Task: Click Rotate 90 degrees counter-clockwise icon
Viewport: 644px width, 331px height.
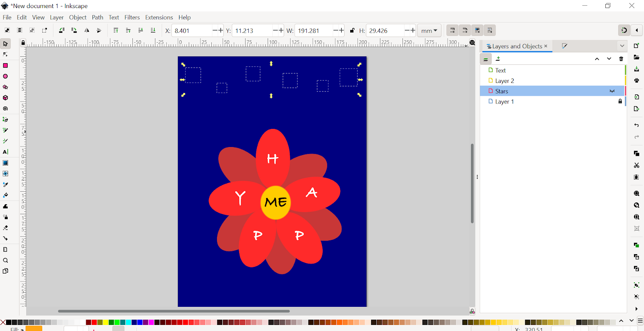Action: 62,30
